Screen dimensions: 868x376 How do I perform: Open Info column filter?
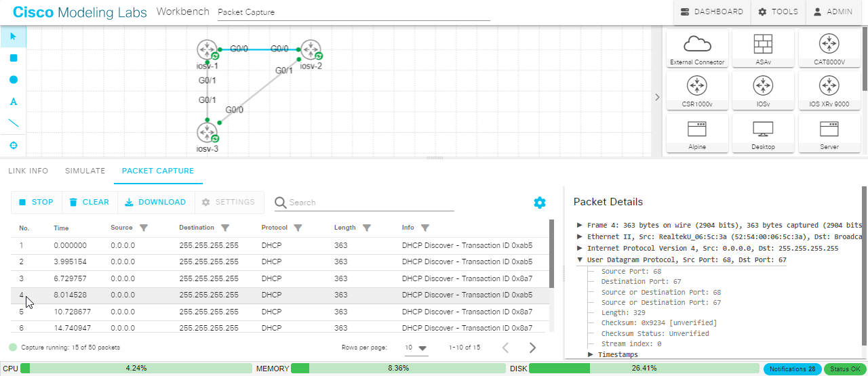(x=425, y=228)
